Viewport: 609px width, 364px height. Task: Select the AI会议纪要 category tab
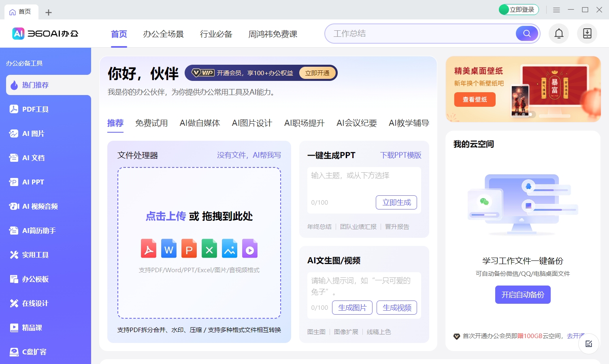[x=357, y=123]
